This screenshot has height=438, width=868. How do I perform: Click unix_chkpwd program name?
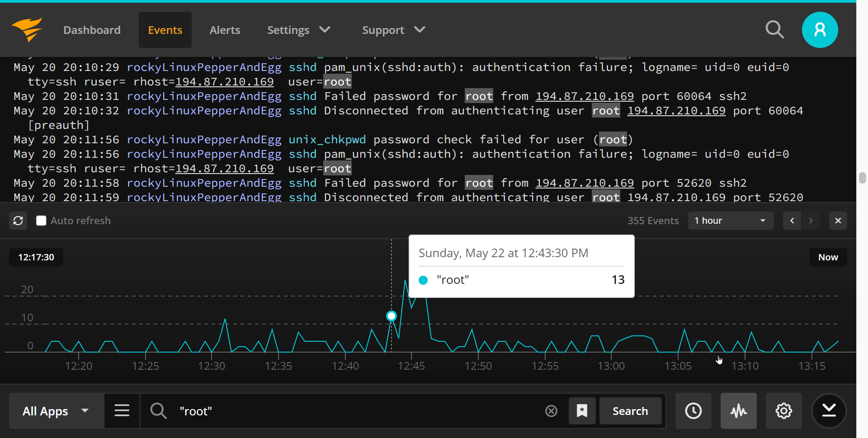coord(327,140)
